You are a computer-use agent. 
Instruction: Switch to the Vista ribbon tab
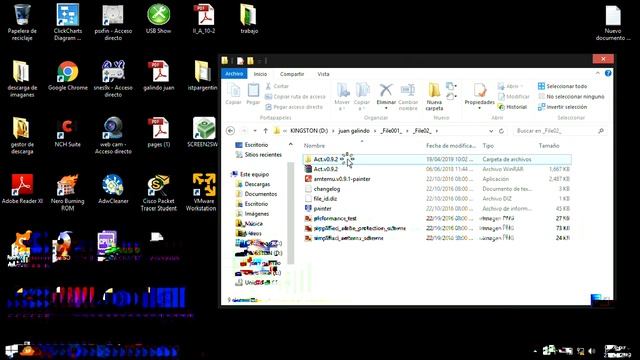[x=323, y=74]
